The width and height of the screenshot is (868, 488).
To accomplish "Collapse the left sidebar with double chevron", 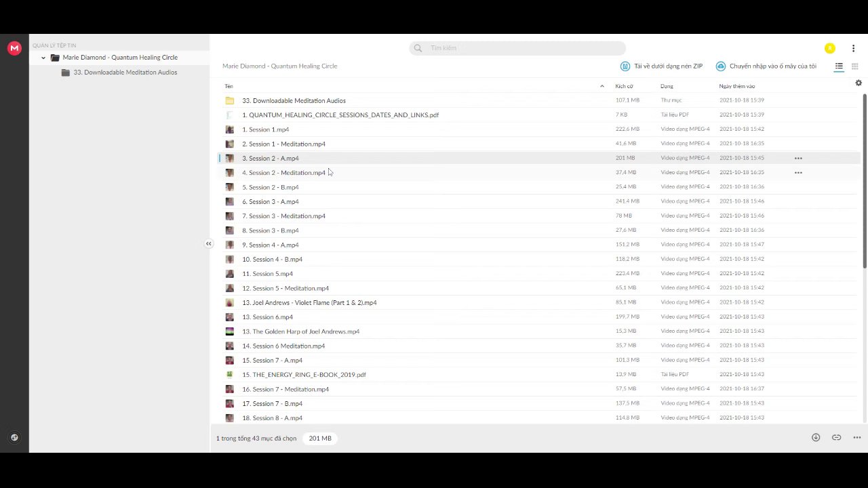I will pos(209,244).
